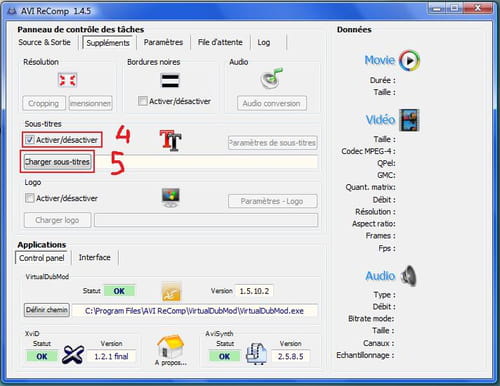Viewport: 500px width, 386px height.
Task: Open the Interface tab
Action: (95, 257)
